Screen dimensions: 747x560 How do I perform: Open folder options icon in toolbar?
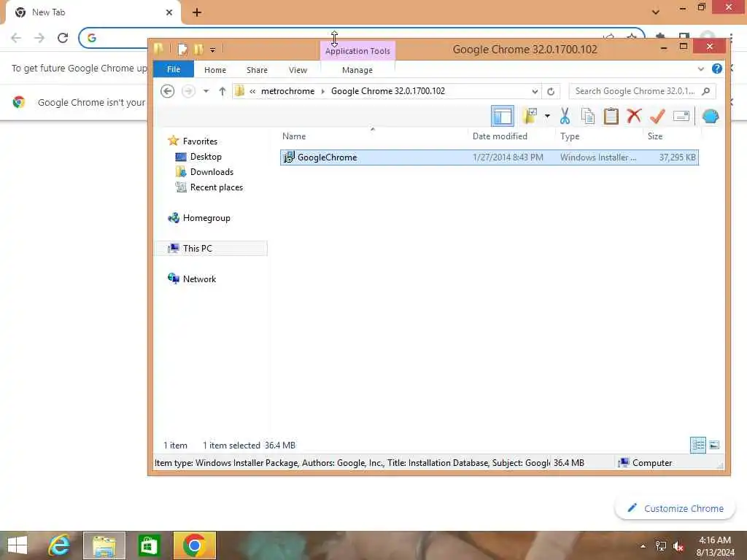tap(530, 116)
